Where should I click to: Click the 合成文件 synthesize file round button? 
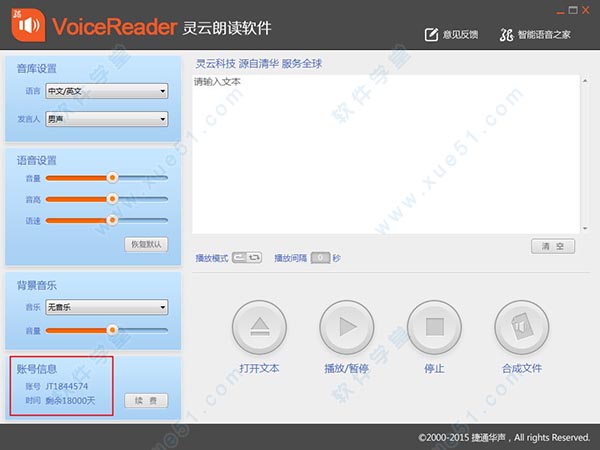522,327
